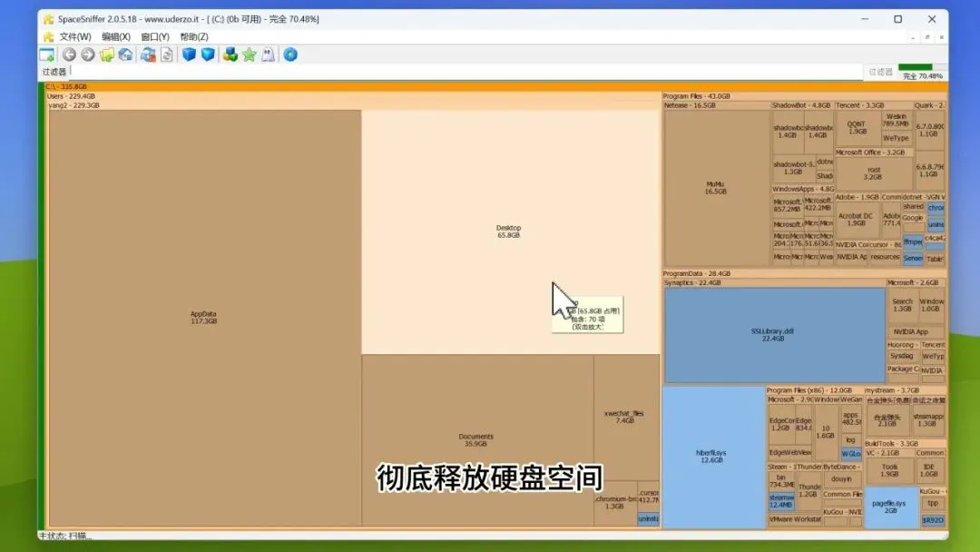Select the VMware Workstat block
Screen dimensions: 980x552
coord(794,519)
